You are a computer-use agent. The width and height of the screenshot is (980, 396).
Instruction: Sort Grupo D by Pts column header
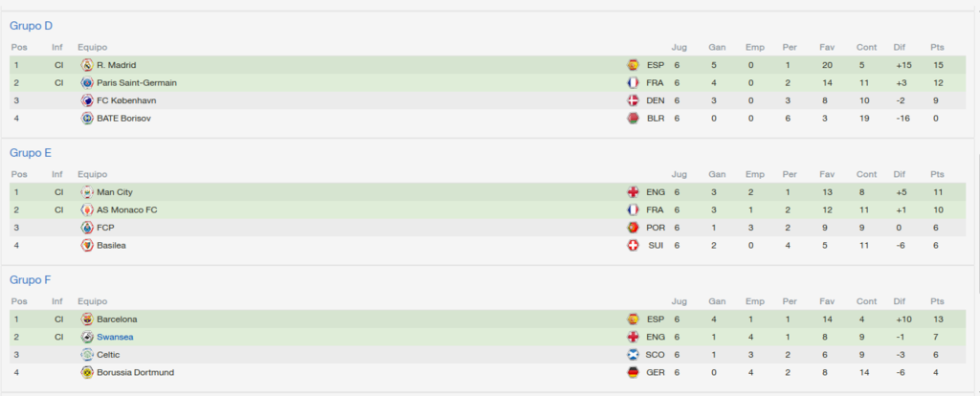coord(937,48)
